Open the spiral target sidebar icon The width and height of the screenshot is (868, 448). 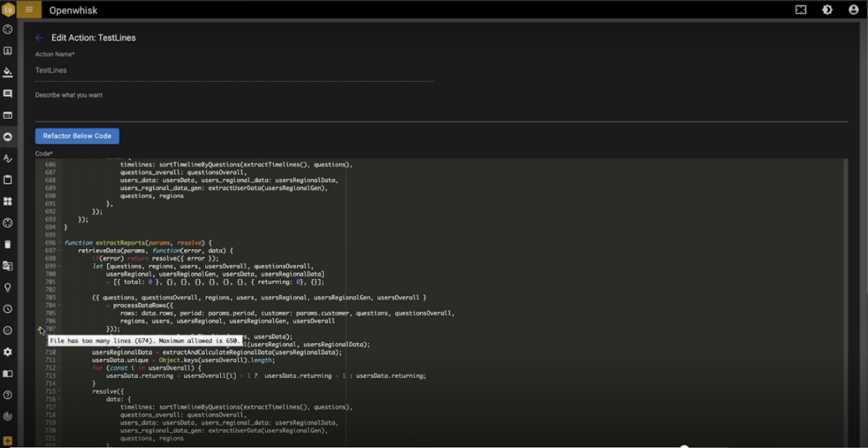8,416
